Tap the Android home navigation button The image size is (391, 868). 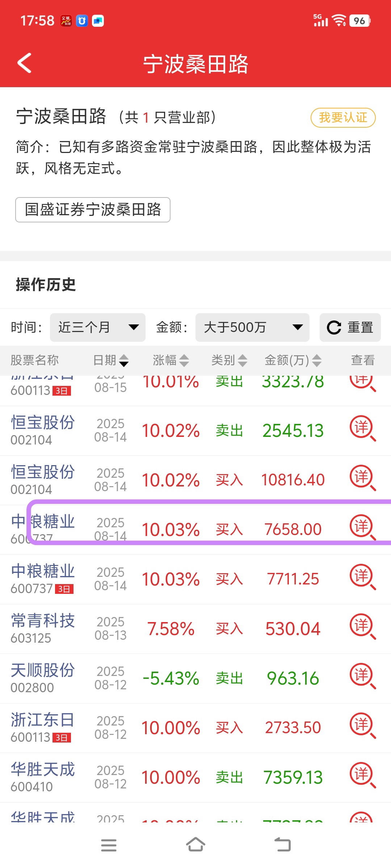pyautogui.click(x=195, y=844)
